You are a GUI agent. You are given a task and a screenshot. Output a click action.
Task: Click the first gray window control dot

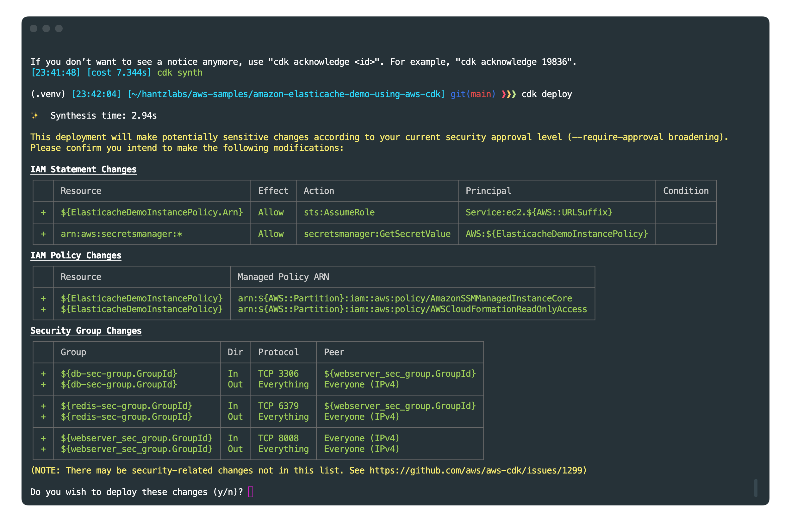[34, 28]
